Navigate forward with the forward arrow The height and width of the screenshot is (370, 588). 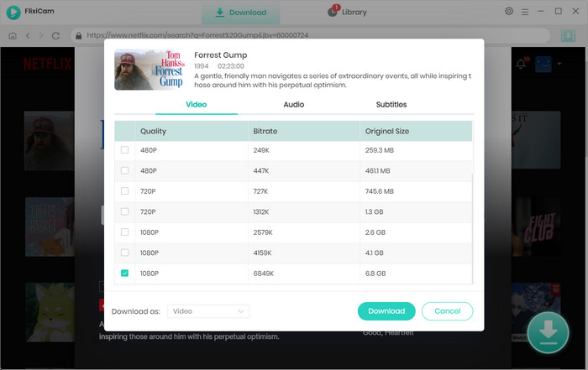(41, 35)
